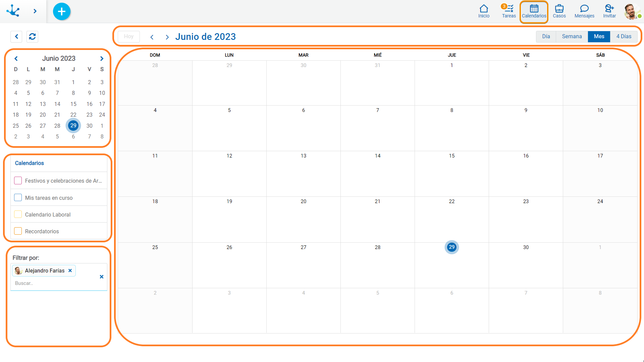Click the blue plus create button
The width and height of the screenshot is (644, 362).
tap(62, 11)
